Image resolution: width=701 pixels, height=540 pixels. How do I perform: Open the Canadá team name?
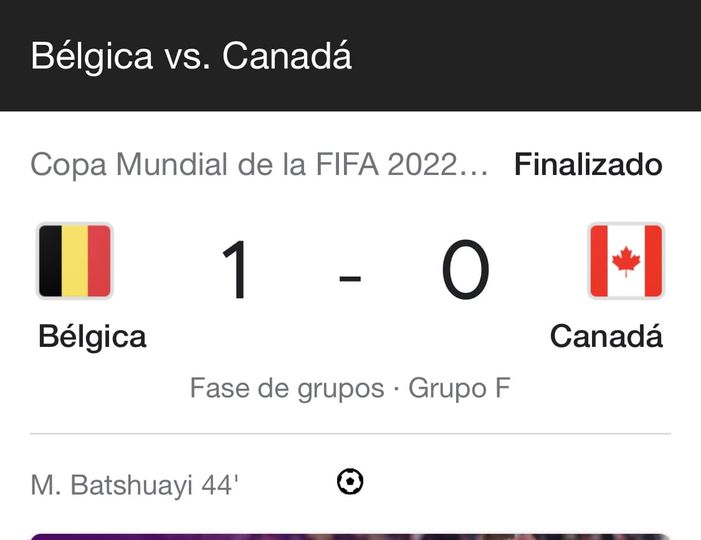pyautogui.click(x=606, y=336)
